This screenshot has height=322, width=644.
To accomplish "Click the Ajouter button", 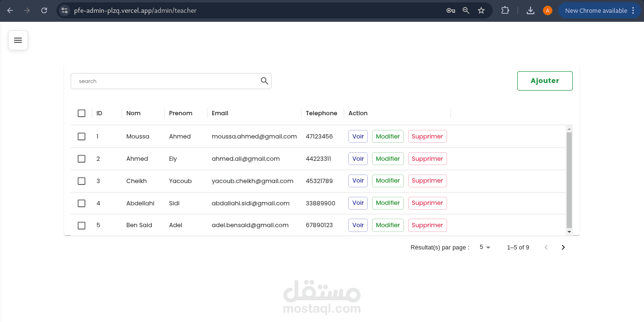I will pyautogui.click(x=544, y=81).
